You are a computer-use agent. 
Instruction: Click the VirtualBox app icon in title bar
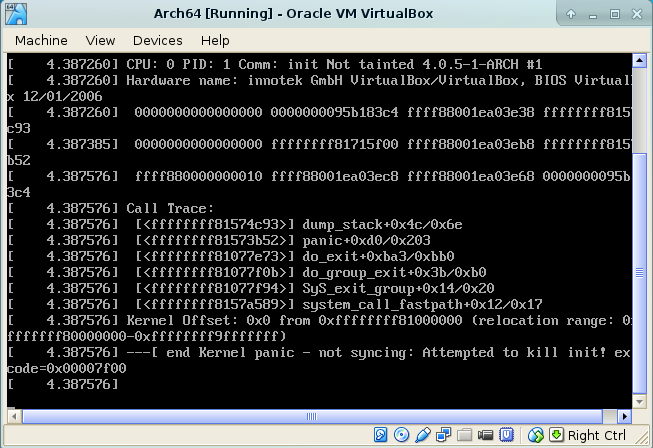click(16, 14)
